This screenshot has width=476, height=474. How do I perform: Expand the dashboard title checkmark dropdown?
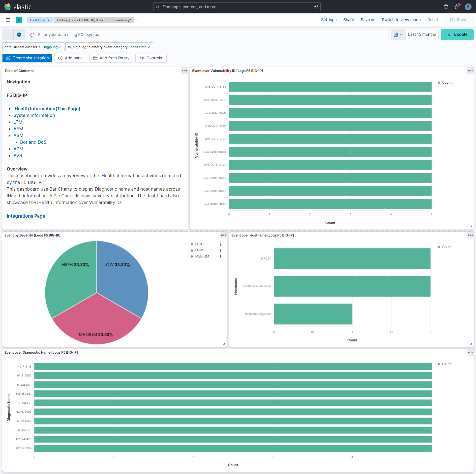[139, 20]
